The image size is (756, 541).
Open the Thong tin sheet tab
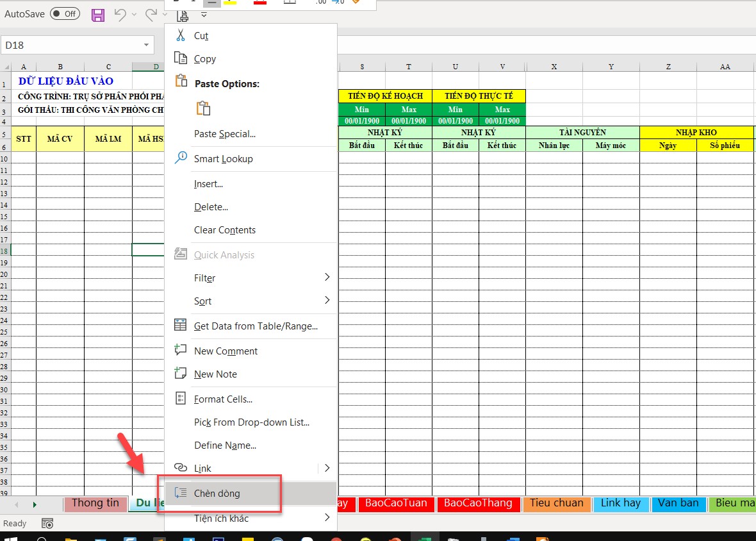pyautogui.click(x=95, y=503)
